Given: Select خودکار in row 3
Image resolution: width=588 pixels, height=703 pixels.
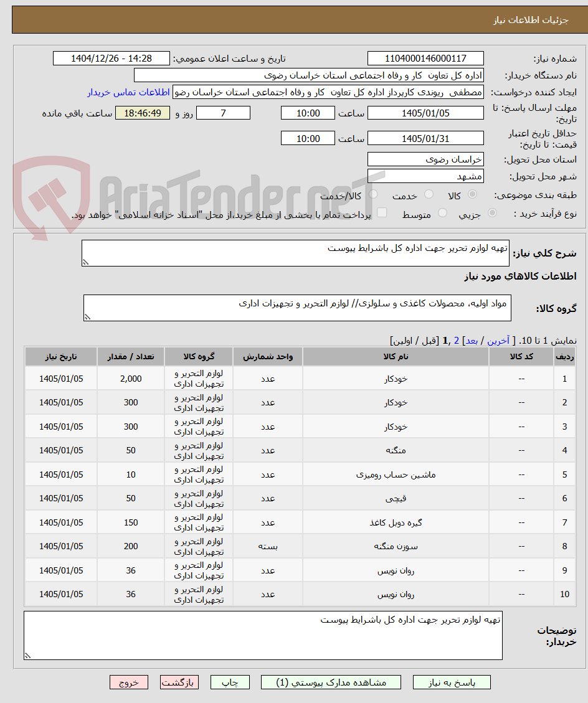Looking at the screenshot, I should (396, 427).
